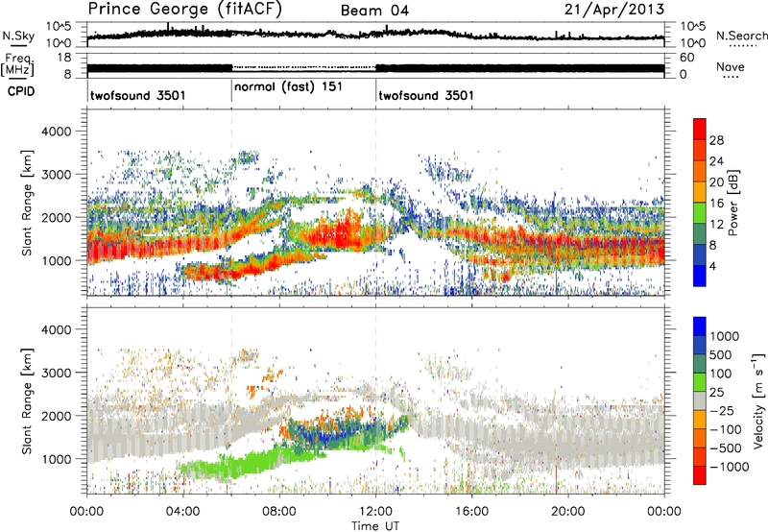The image size is (768, 532).
Task: Click the '16' Power colorbar tick label
Action: [716, 204]
